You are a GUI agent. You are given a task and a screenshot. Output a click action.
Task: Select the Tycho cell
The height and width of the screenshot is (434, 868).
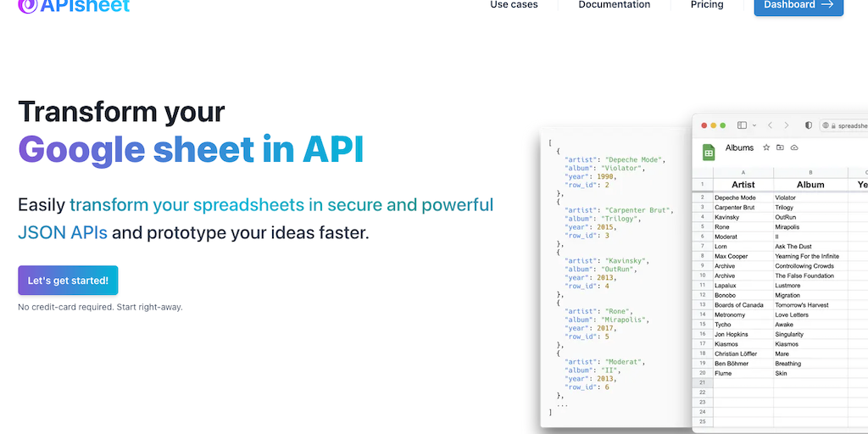coord(743,325)
